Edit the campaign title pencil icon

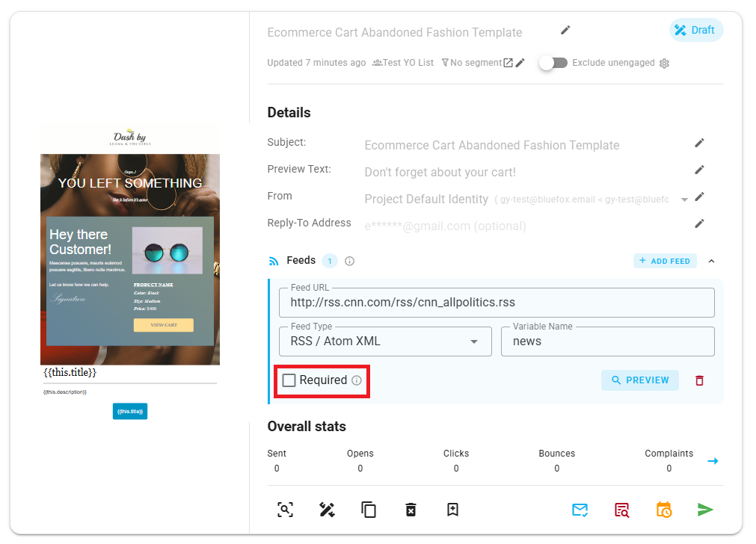click(x=565, y=31)
